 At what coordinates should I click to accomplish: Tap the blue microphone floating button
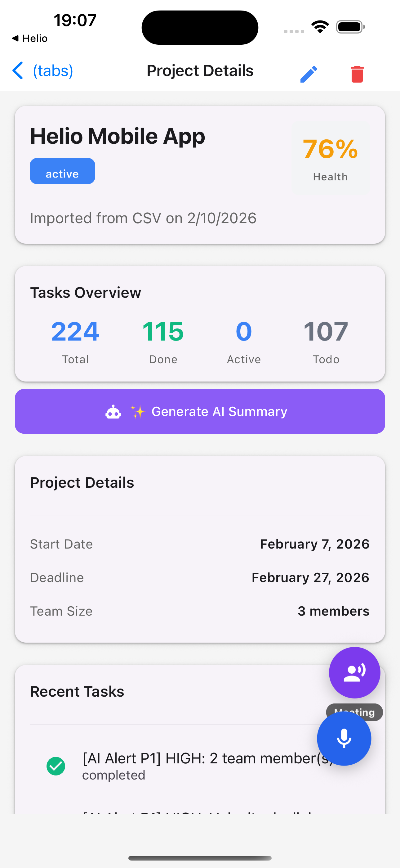344,738
